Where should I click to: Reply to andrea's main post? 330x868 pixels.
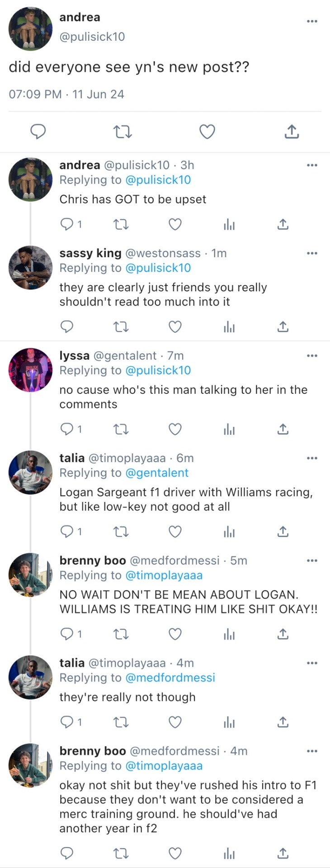[x=38, y=132]
